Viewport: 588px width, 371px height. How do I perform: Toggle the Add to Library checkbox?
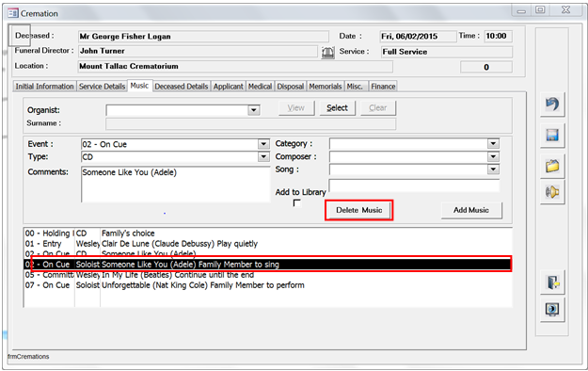pyautogui.click(x=296, y=203)
